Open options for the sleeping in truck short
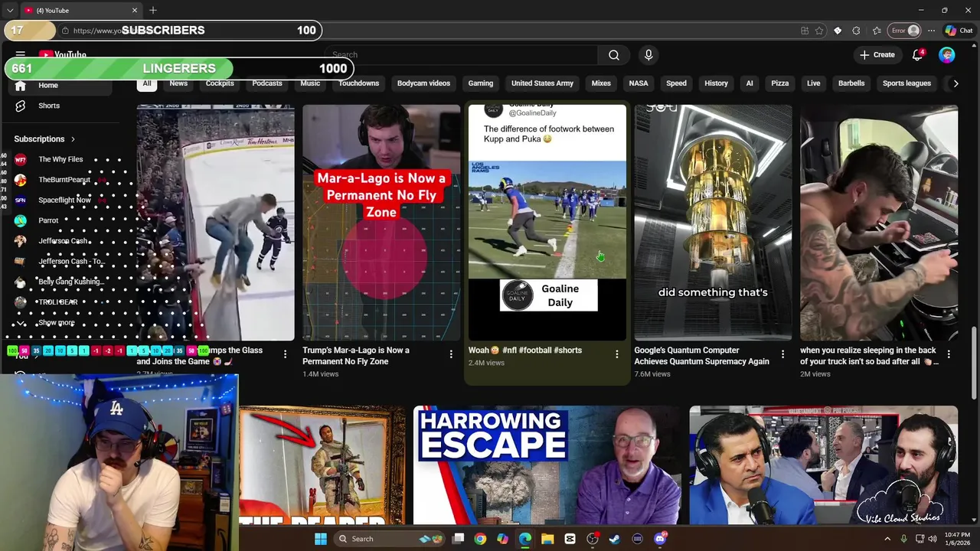 point(949,354)
